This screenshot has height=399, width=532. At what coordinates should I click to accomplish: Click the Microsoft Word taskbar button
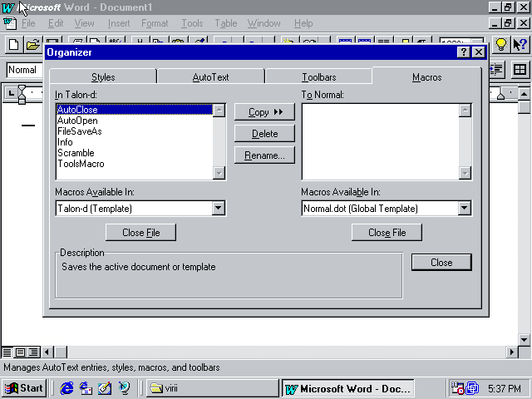[348, 388]
